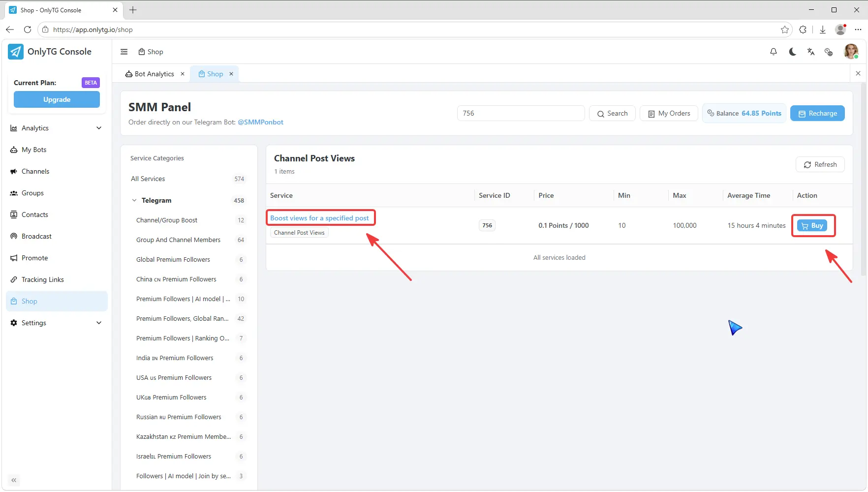Toggle dark mode moon icon
This screenshot has width=868, height=492.
coord(792,52)
